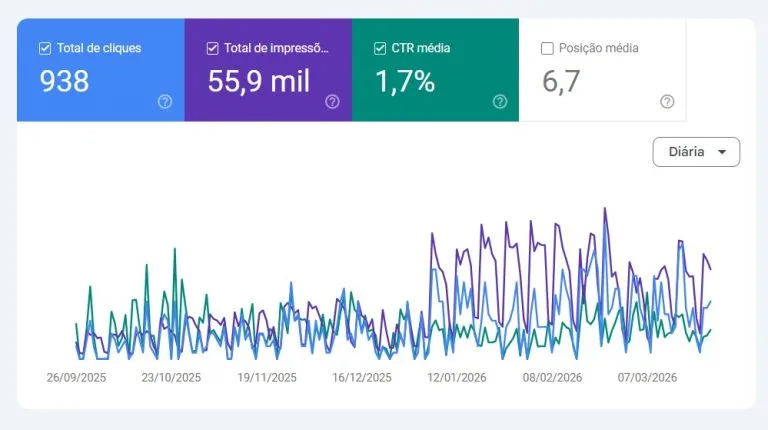Select the 1,7% CTR média value
Image resolution: width=768 pixels, height=430 pixels.
pos(404,82)
